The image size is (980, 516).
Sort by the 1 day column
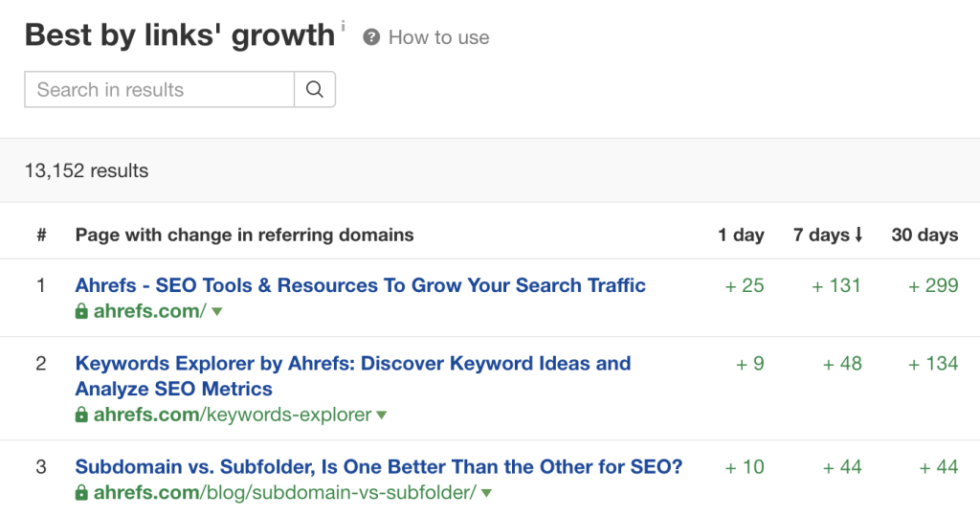pos(741,235)
